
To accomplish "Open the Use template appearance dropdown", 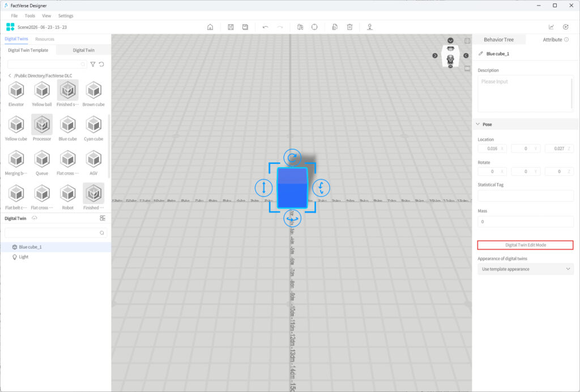I will click(x=525, y=269).
